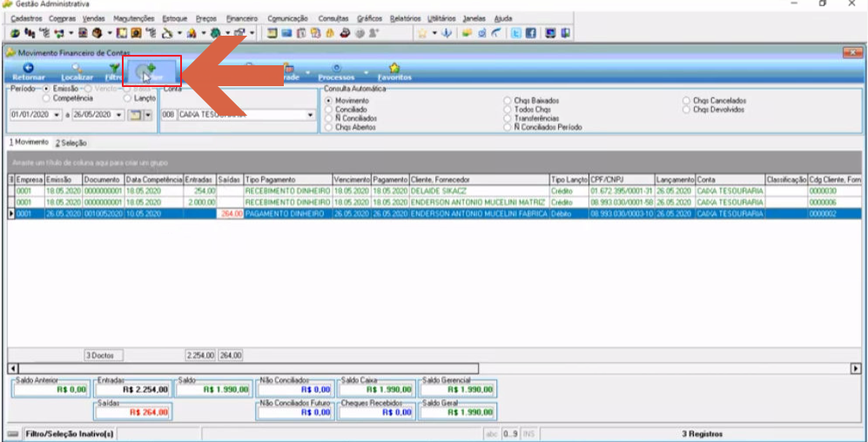Open the Utilitários menu

(441, 18)
